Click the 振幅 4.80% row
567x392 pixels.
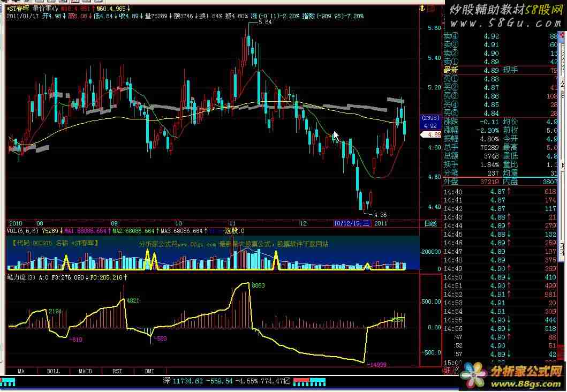472,139
